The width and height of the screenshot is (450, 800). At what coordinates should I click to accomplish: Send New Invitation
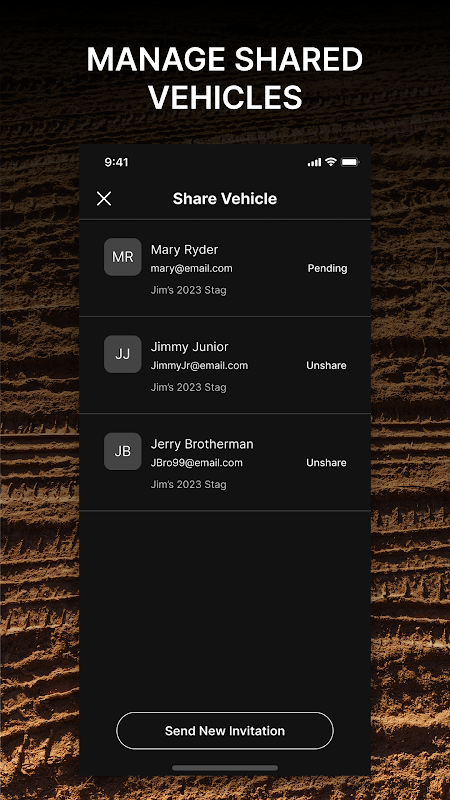click(225, 731)
